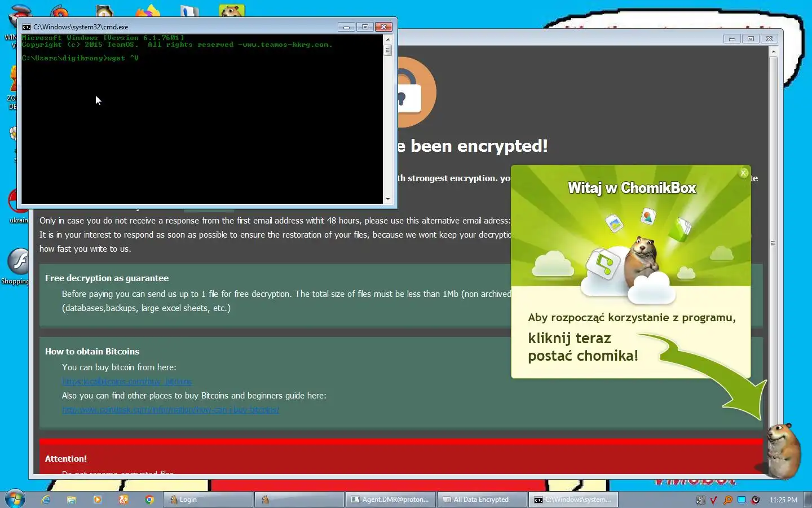This screenshot has width=812, height=508.
Task: Launch Google Chrome from taskbar
Action: (x=149, y=500)
